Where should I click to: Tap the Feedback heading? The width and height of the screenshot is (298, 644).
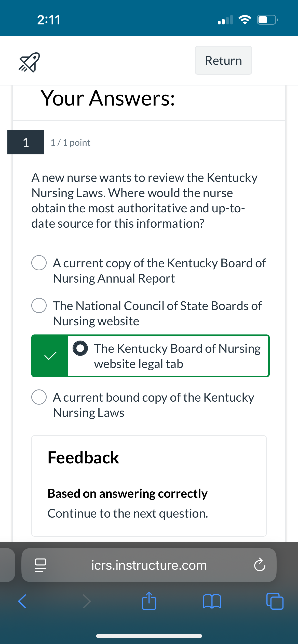pyautogui.click(x=83, y=458)
